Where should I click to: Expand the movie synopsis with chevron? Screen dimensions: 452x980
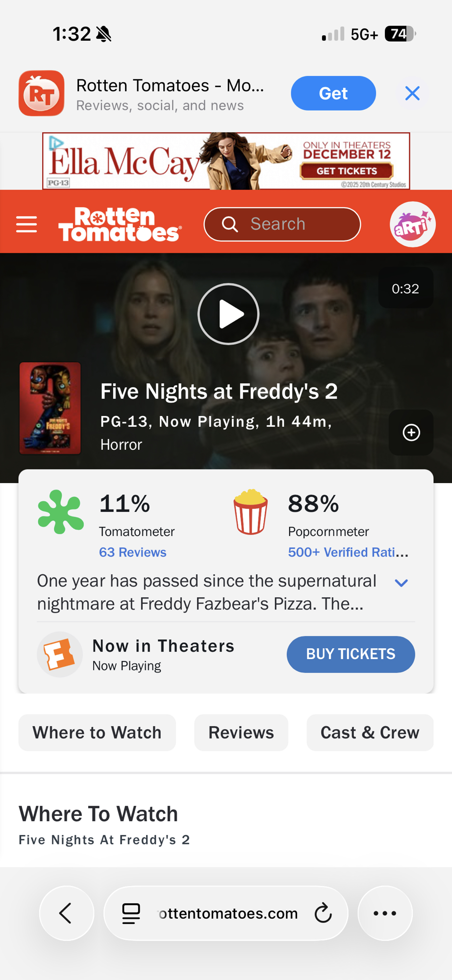[401, 583]
